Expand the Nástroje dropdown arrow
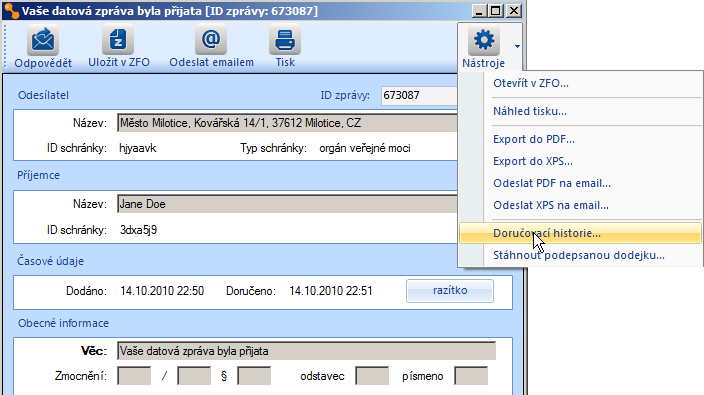The height and width of the screenshot is (395, 704). tap(517, 46)
